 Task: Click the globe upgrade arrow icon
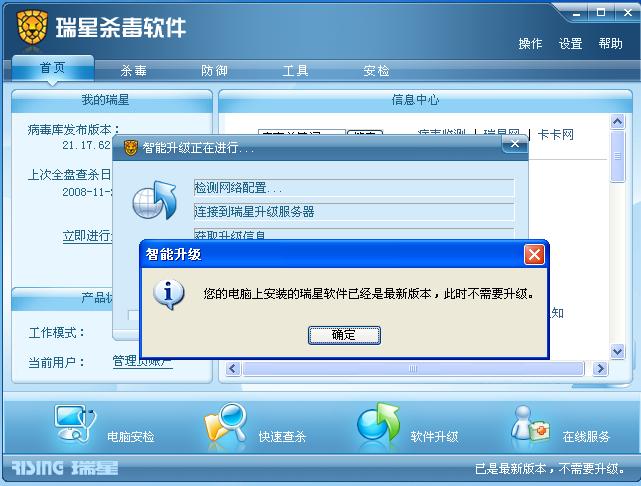coord(155,201)
